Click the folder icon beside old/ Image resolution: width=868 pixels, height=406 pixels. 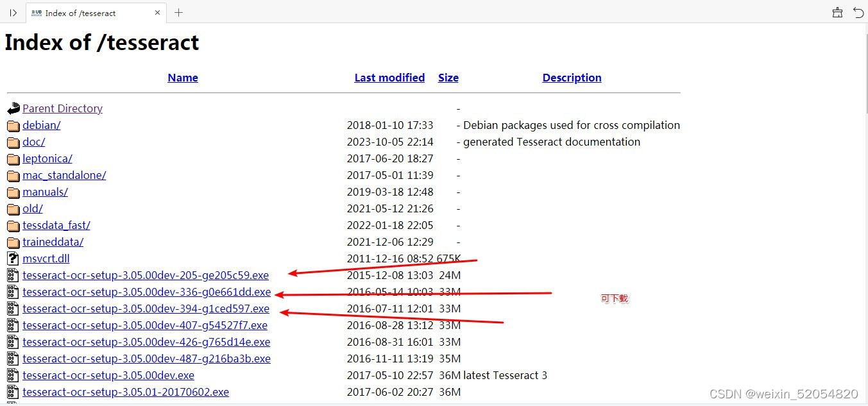tap(13, 208)
